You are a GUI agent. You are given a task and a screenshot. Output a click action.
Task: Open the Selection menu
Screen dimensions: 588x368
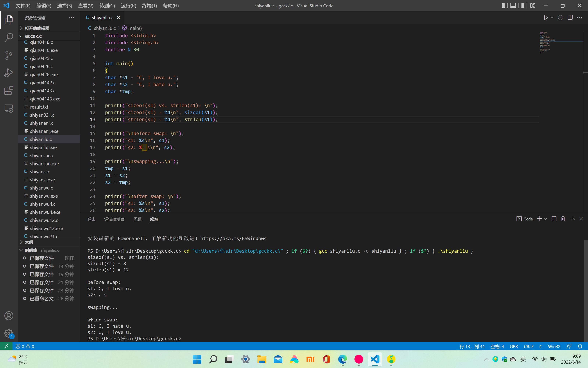pos(64,6)
